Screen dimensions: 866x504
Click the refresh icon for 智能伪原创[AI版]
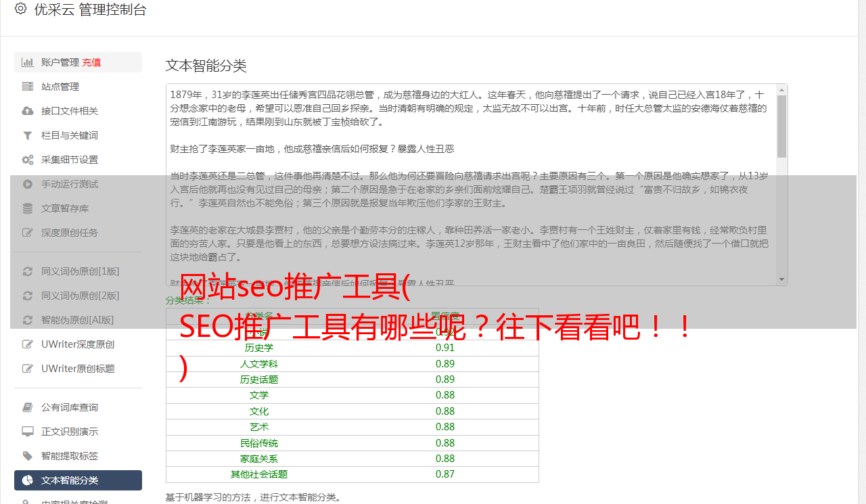point(28,320)
